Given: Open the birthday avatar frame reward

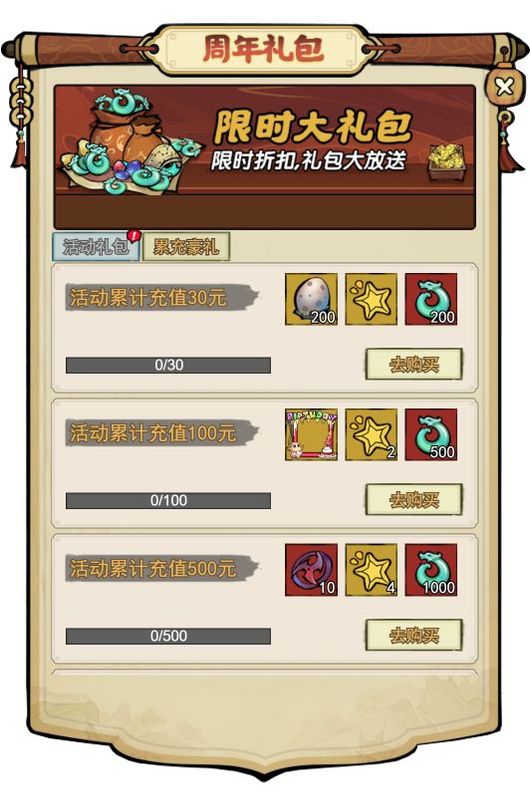Looking at the screenshot, I should [x=312, y=434].
